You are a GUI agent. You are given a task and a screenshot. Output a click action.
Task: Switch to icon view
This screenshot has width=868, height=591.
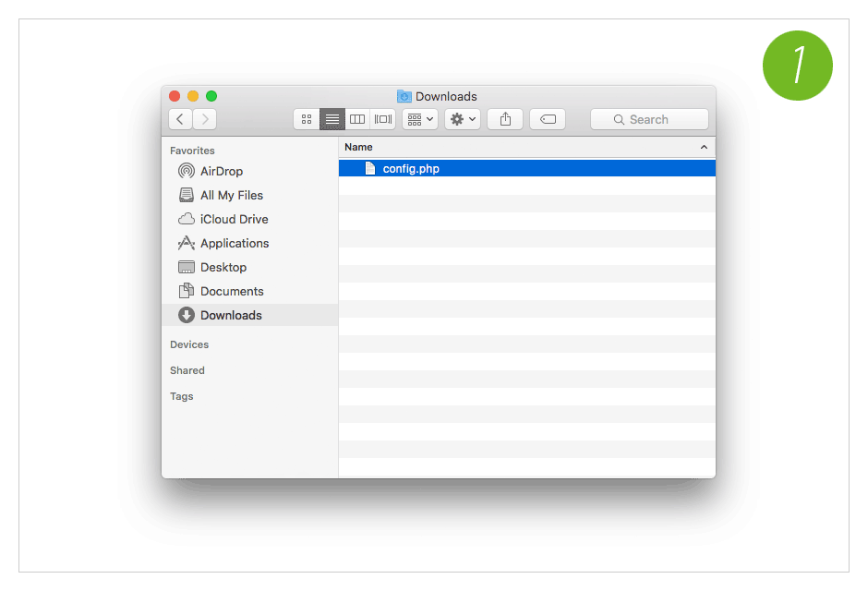coord(307,119)
